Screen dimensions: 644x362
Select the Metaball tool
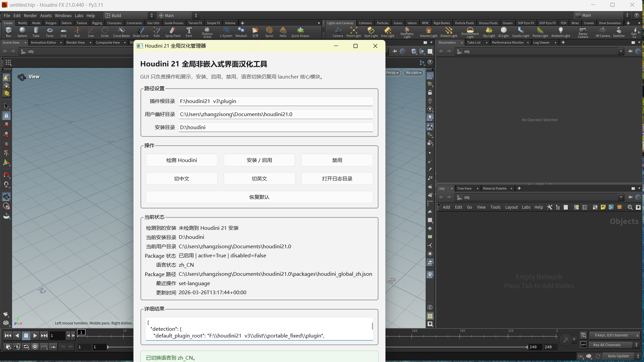(x=241, y=32)
